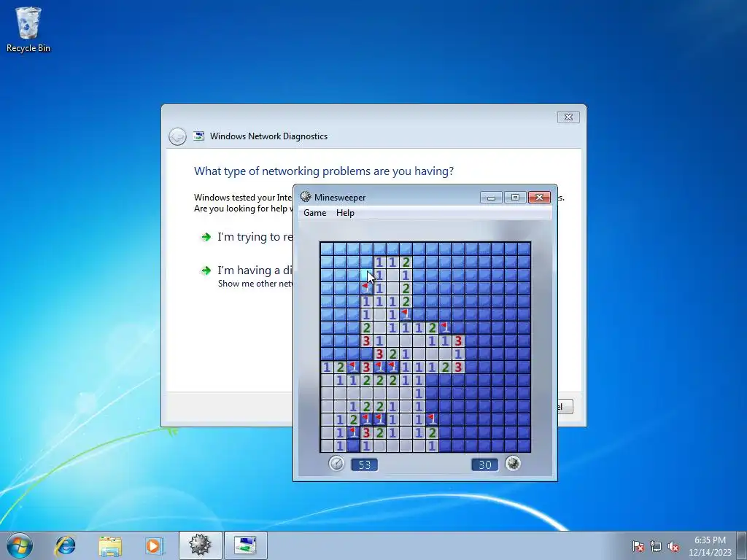The image size is (747, 560).
Task: Open the Windows Start menu
Action: 20,545
